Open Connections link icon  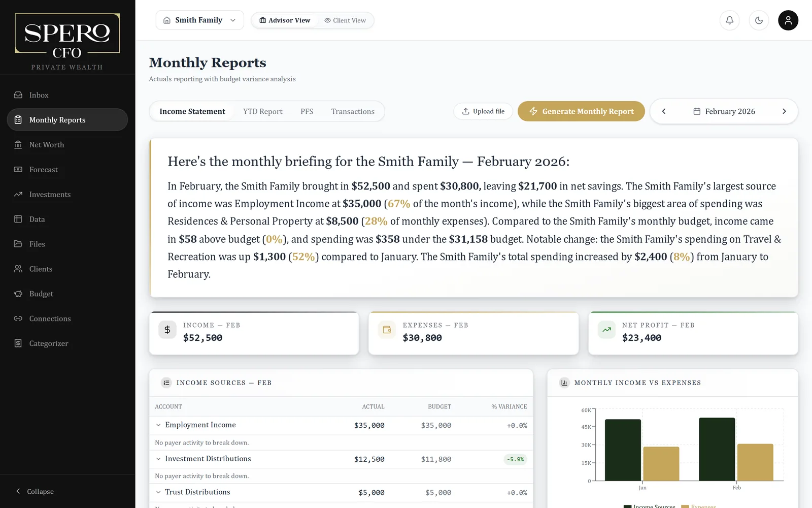point(18,319)
